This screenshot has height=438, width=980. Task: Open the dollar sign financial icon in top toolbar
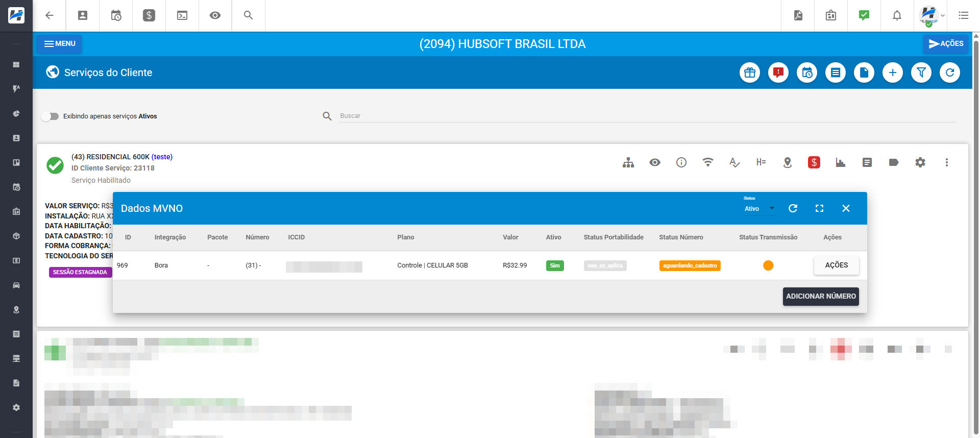149,15
